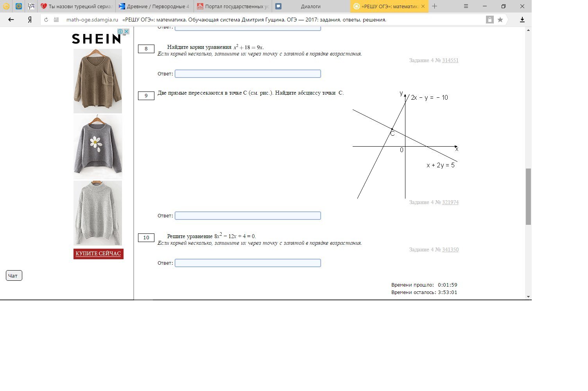
Task: Click the task number 10 box
Action: [x=146, y=238]
